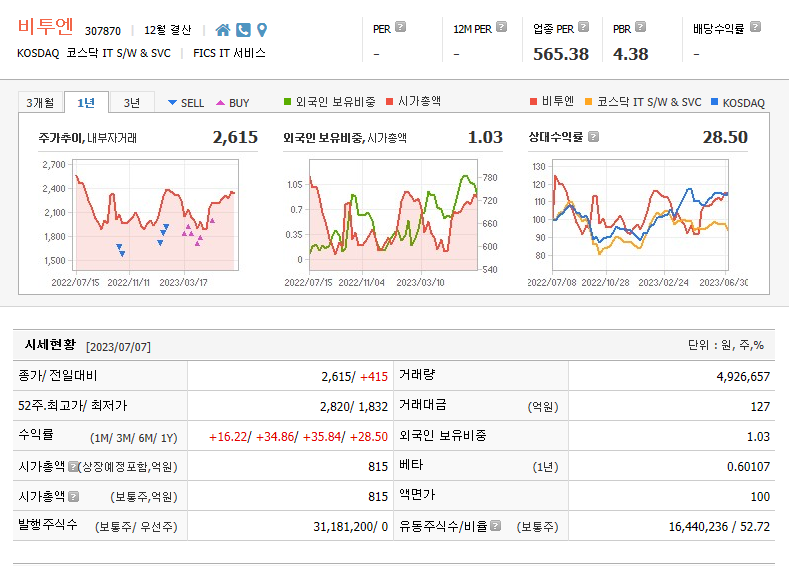790x566 pixels.
Task: Click the price value 2,615 above chart
Action: coord(235,137)
